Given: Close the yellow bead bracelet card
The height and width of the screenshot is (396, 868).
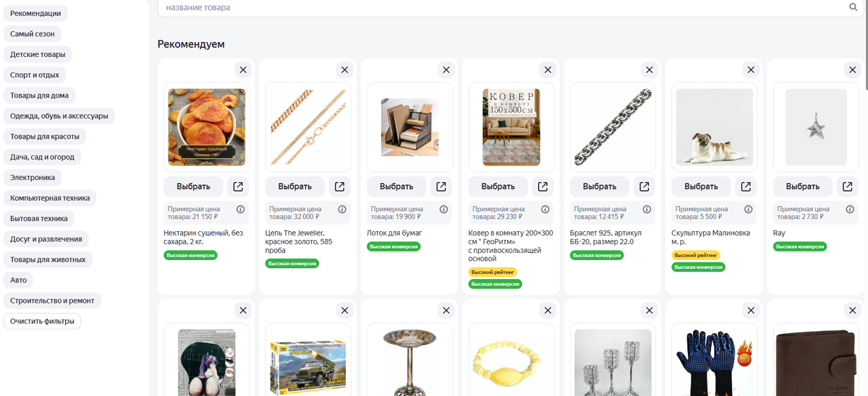Looking at the screenshot, I should [548, 310].
